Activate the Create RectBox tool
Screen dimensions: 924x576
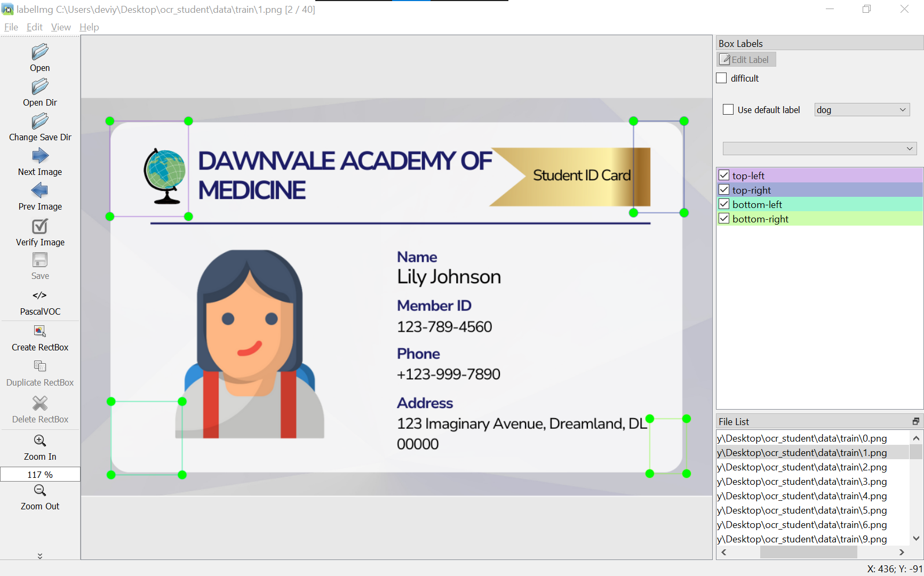40,331
